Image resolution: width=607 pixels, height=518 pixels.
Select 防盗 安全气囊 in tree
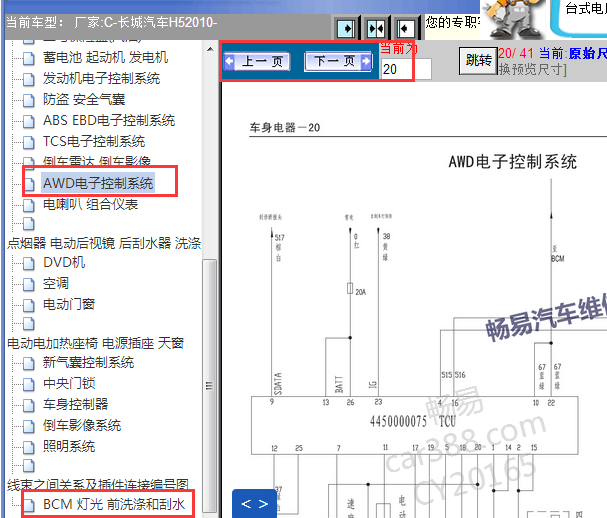point(84,99)
